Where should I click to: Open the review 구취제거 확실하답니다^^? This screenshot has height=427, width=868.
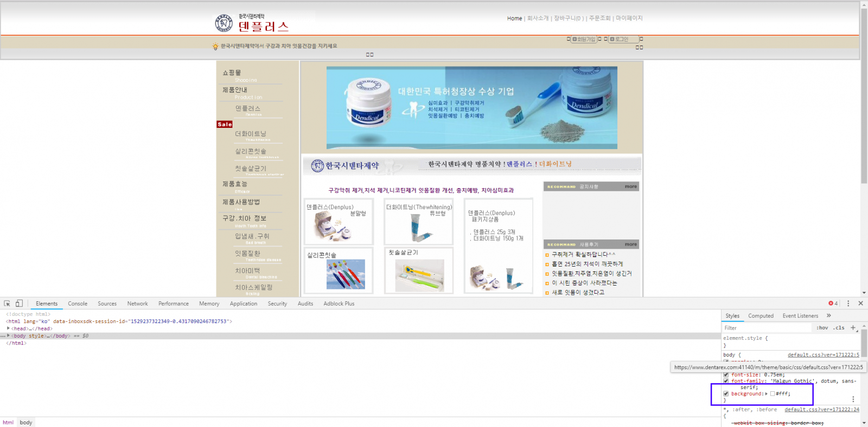[x=583, y=254]
